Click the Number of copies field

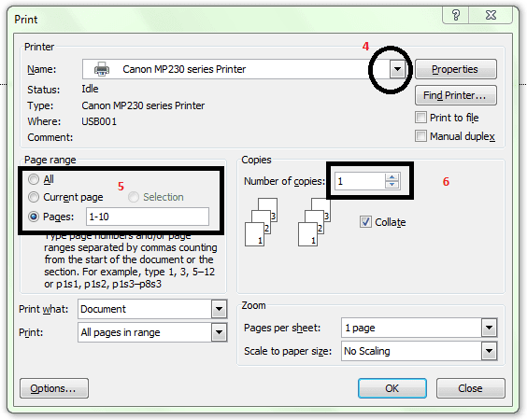pos(360,181)
